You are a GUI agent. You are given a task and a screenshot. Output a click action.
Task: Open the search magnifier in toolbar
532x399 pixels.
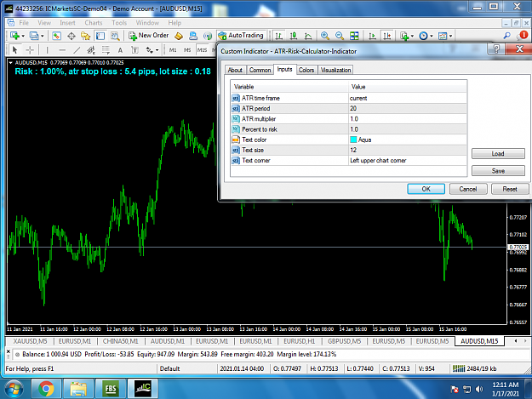(507, 36)
